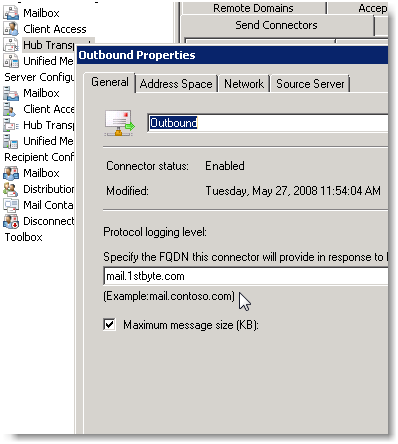
Task: Click the Outbound Properties title bar
Action: coord(232,55)
